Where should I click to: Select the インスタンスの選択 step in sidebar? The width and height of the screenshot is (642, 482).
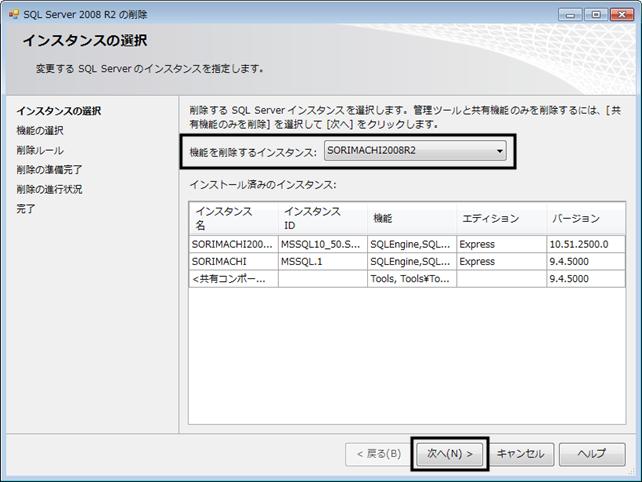pyautogui.click(x=59, y=111)
